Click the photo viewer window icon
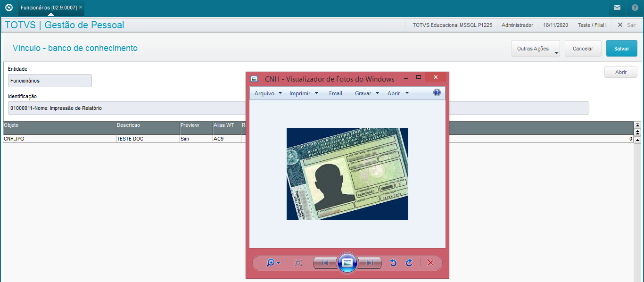Image resolution: width=644 pixels, height=282 pixels. [x=255, y=79]
